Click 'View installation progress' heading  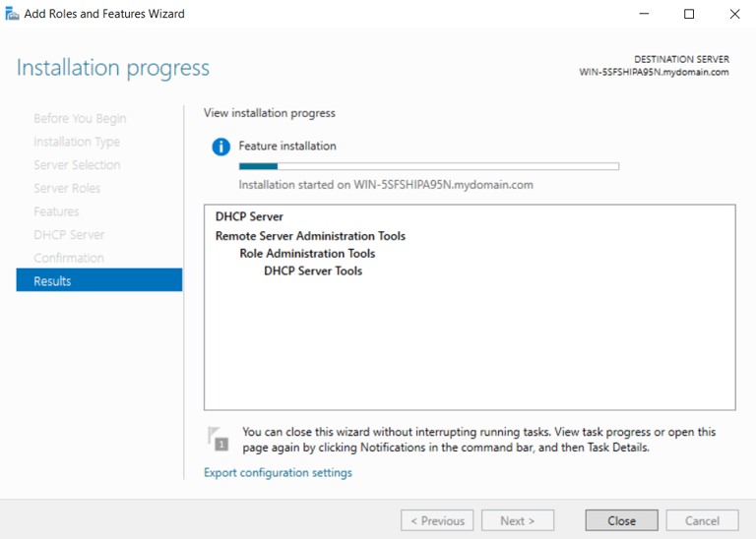coord(270,113)
